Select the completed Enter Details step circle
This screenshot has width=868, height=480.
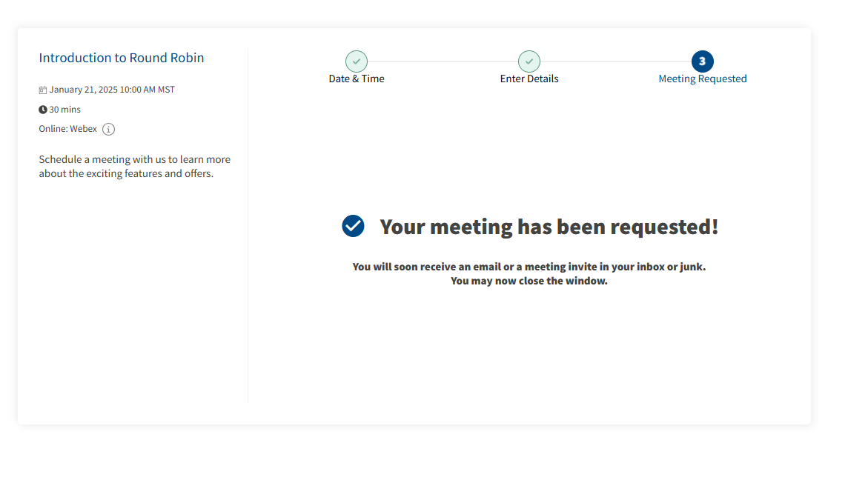[x=529, y=61]
